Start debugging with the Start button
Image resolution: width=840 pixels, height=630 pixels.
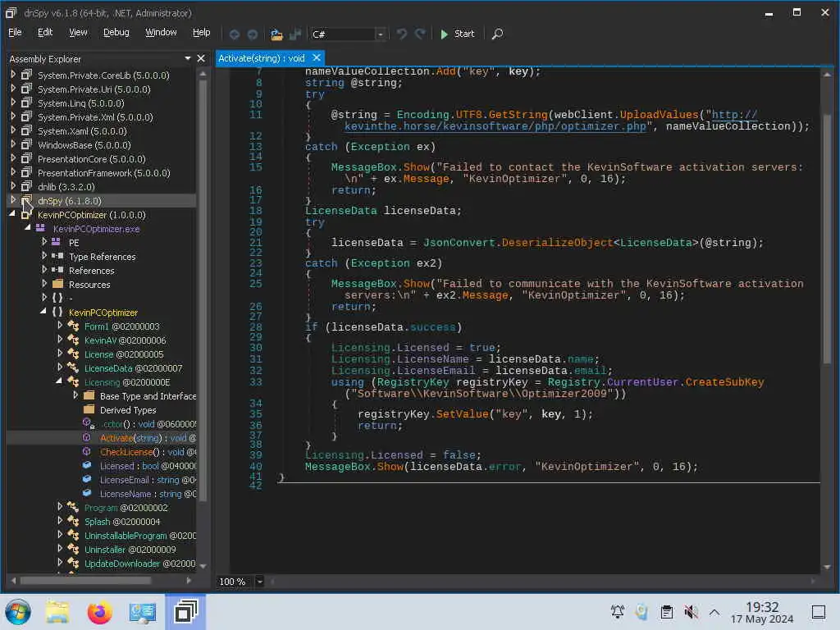(457, 34)
